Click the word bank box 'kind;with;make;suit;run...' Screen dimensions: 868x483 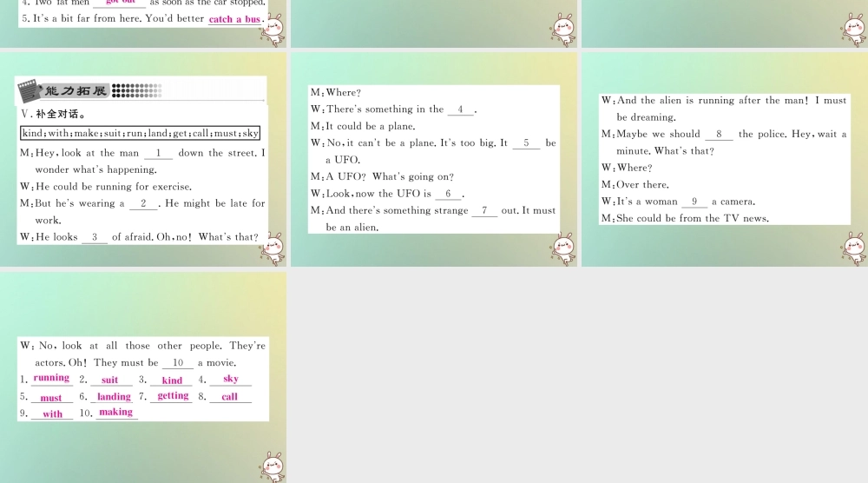(x=140, y=133)
